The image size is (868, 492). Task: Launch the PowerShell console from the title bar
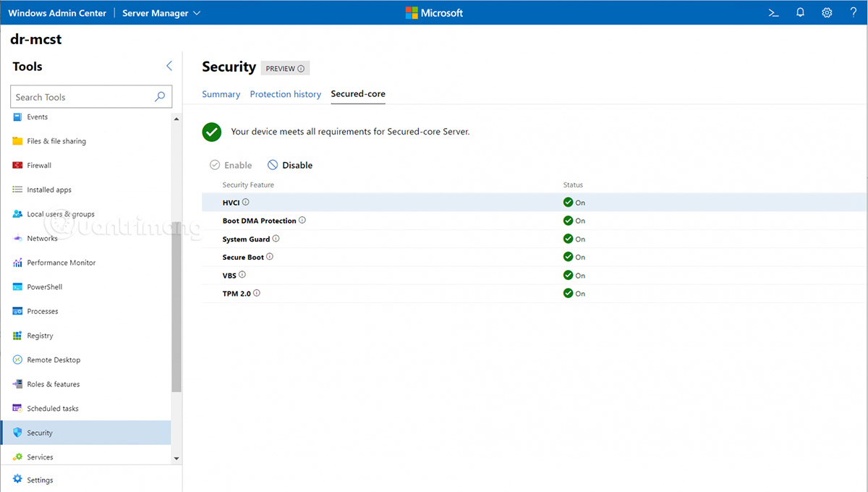[x=773, y=12]
